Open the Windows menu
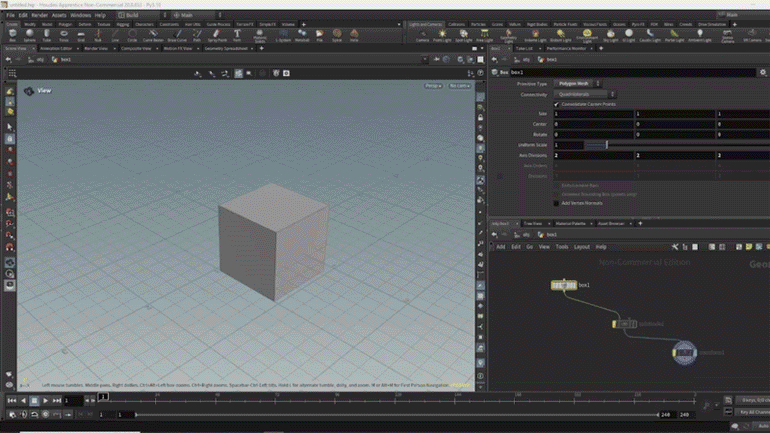This screenshot has width=770, height=433. click(x=81, y=15)
